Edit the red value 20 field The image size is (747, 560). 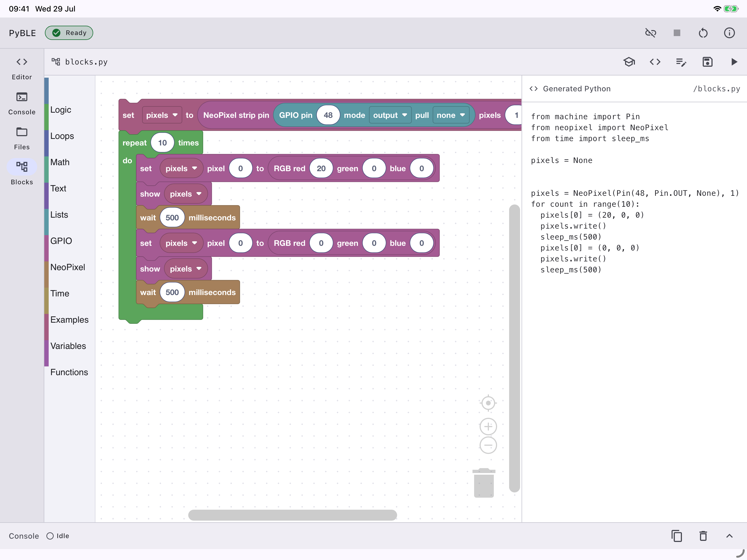click(321, 168)
